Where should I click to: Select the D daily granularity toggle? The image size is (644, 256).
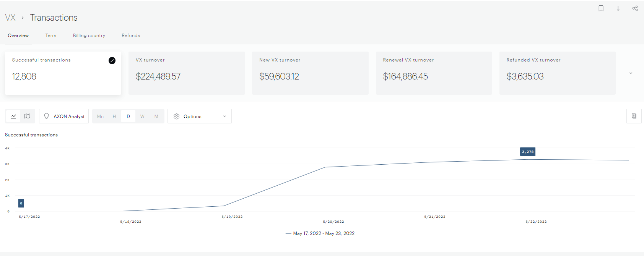point(128,117)
